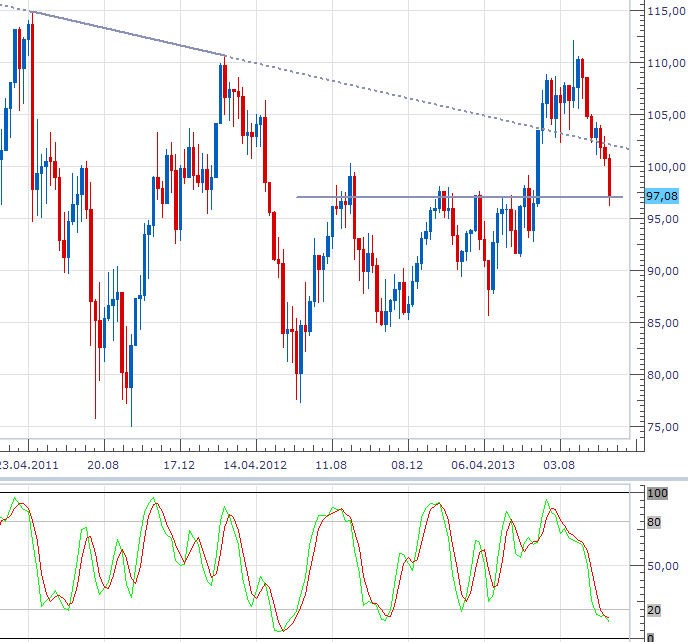Select the 14.04.2012 date marker
Image resolution: width=688 pixels, height=642 pixels.
(x=255, y=465)
